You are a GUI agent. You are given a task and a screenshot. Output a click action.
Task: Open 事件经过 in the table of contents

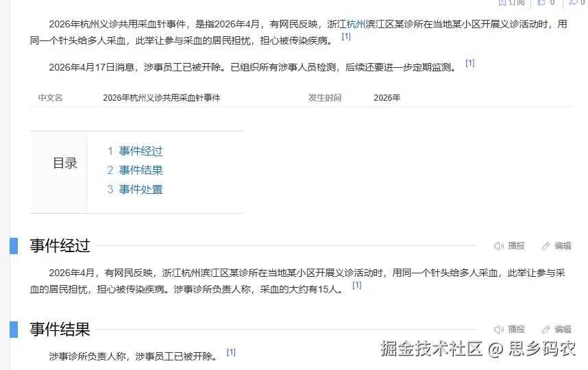click(x=140, y=151)
